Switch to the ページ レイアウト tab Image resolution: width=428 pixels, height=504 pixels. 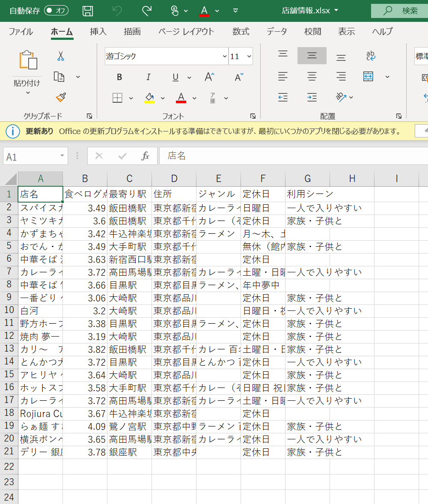click(186, 32)
